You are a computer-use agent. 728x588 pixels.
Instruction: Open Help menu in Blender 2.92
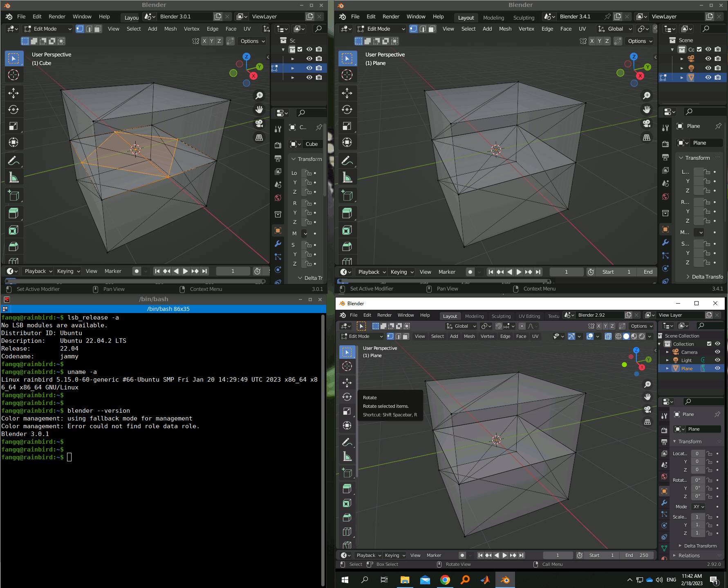425,315
